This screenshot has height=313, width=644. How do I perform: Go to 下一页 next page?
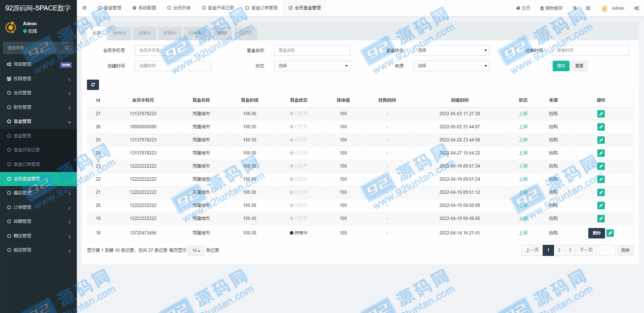(586, 250)
